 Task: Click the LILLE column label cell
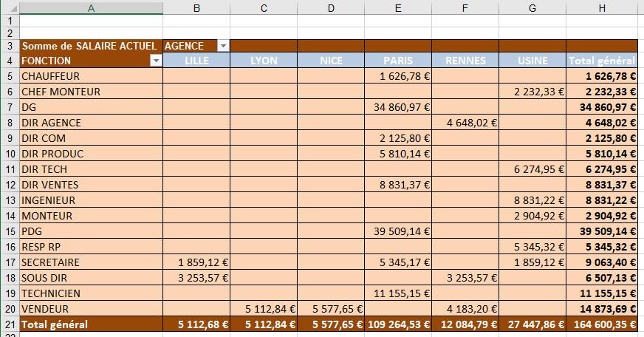(x=196, y=61)
